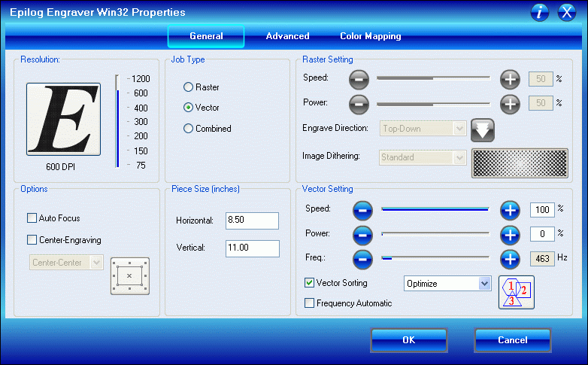Open the Optimize vector sorting dropdown
The width and height of the screenshot is (588, 365).
(x=447, y=284)
